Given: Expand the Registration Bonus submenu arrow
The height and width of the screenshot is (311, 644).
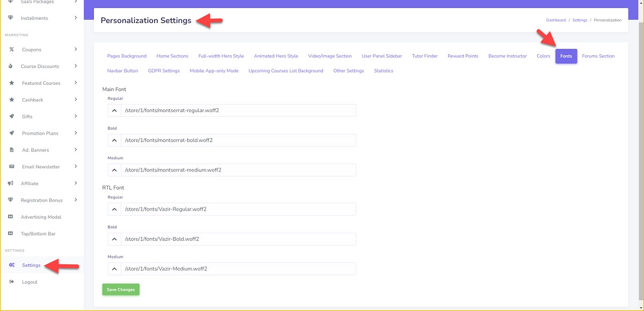Looking at the screenshot, I should click(x=76, y=200).
